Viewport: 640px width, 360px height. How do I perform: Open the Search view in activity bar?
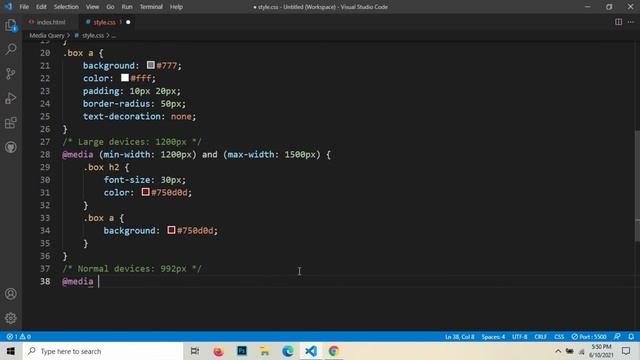click(x=11, y=49)
